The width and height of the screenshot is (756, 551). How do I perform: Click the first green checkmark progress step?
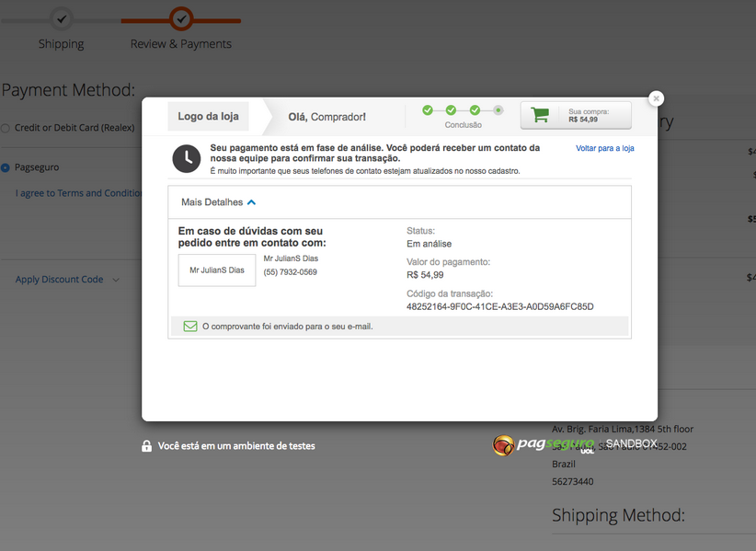427,110
